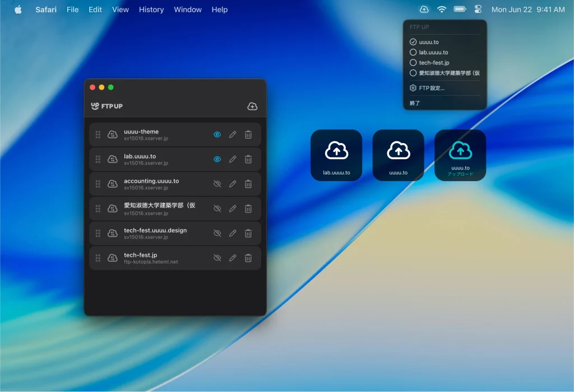Open macOS Control Center
Screen dimensions: 574x392
[478, 10]
